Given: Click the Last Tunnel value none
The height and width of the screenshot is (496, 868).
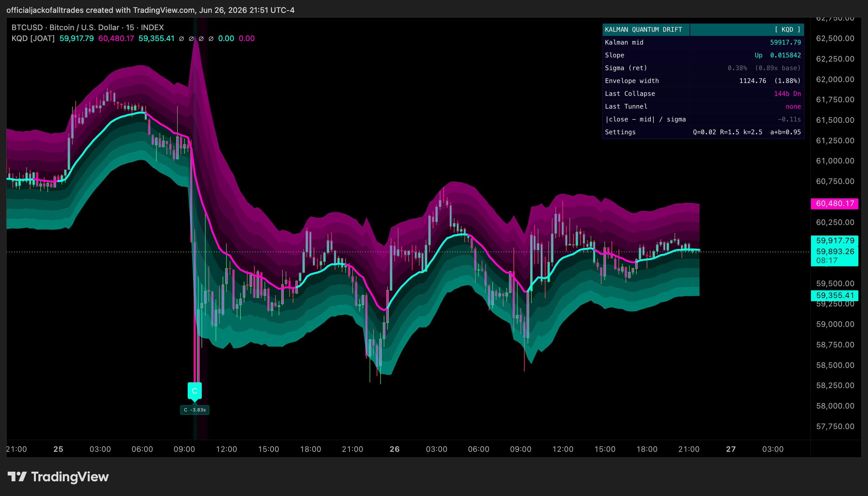Looking at the screenshot, I should coord(793,106).
